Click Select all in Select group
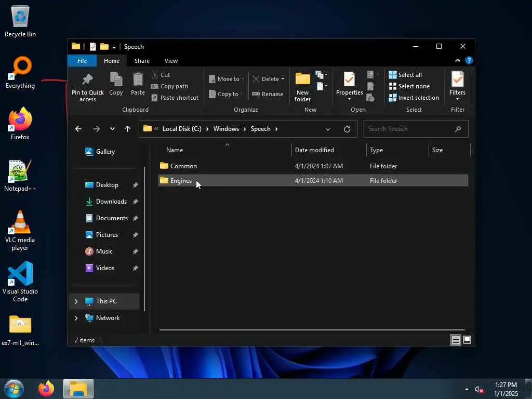Screen dimensions: 532x399 click(x=405, y=75)
